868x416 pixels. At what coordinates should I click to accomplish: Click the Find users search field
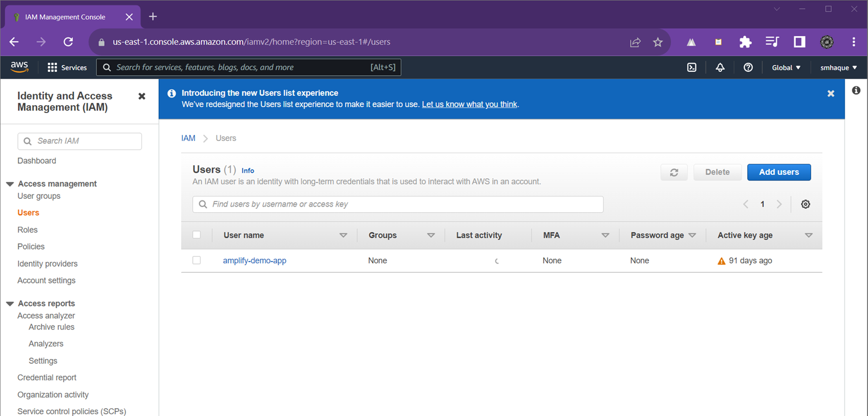pyautogui.click(x=398, y=204)
